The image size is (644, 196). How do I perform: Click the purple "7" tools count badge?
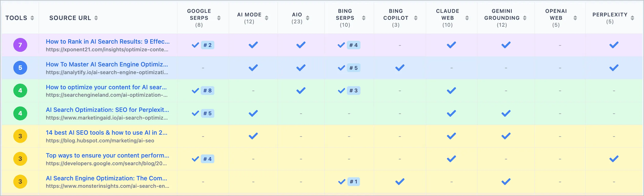pos(20,45)
